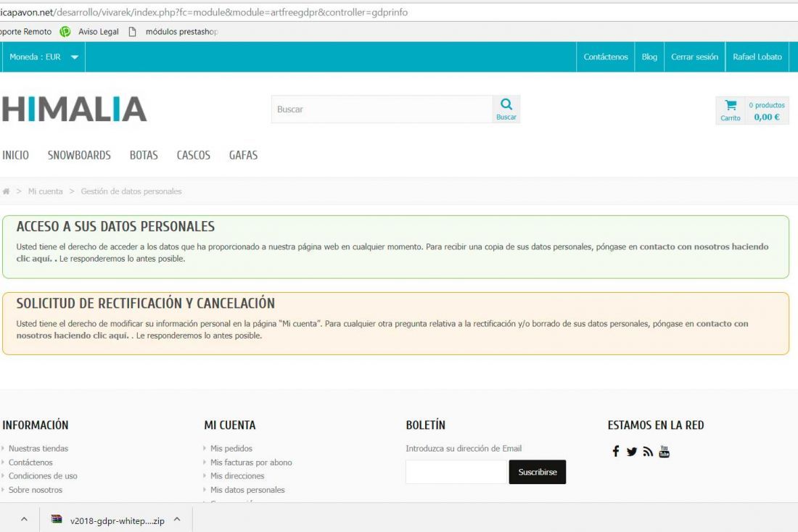Open Condiciones de uso footer link
This screenshot has width=798, height=532.
[43, 476]
